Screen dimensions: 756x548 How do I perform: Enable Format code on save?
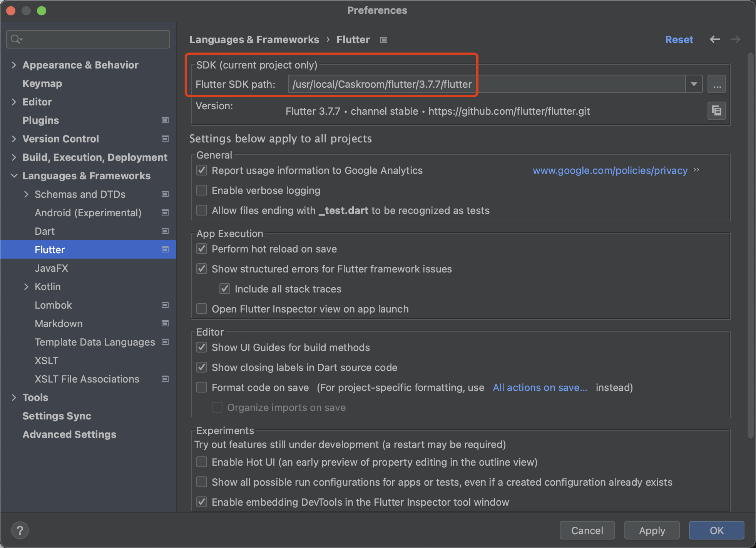202,388
